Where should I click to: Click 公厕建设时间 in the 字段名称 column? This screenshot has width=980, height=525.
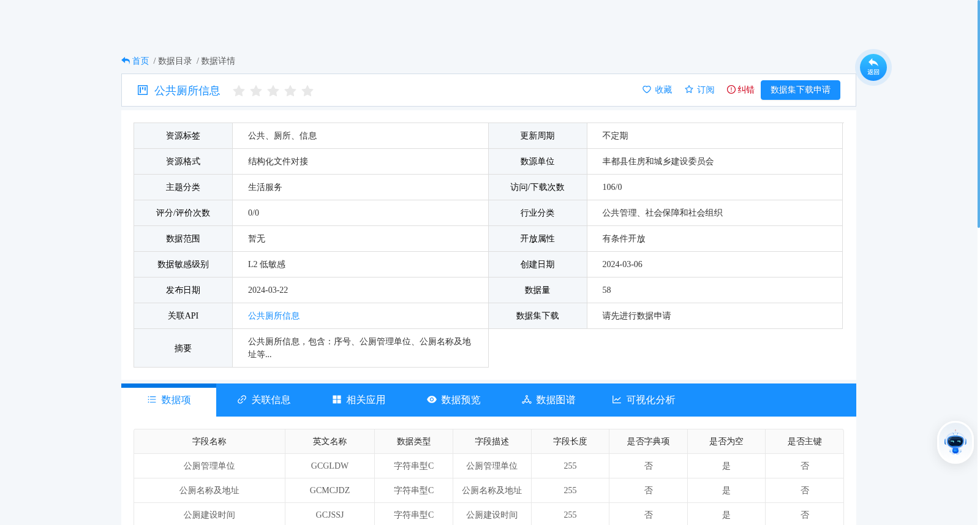209,515
